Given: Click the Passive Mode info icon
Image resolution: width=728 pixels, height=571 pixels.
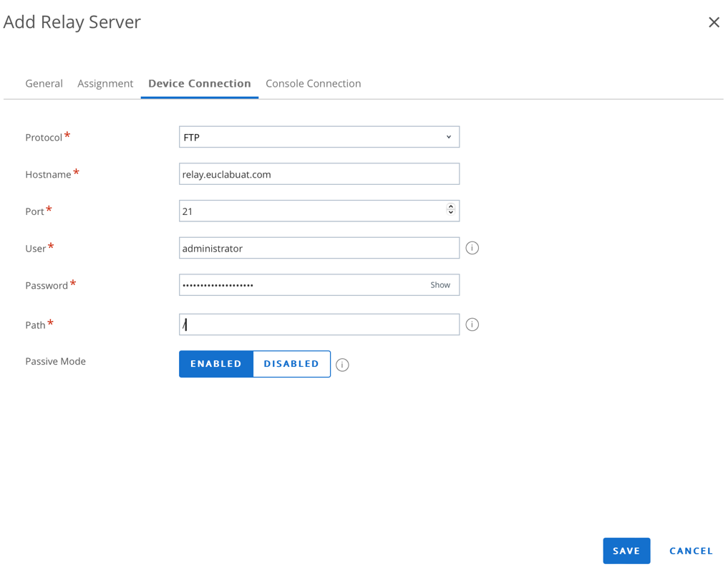Looking at the screenshot, I should pyautogui.click(x=342, y=365).
